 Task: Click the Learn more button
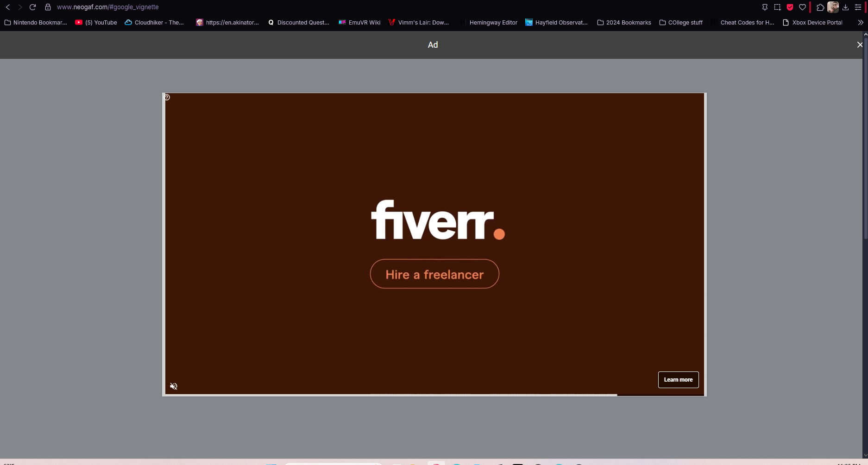678,380
